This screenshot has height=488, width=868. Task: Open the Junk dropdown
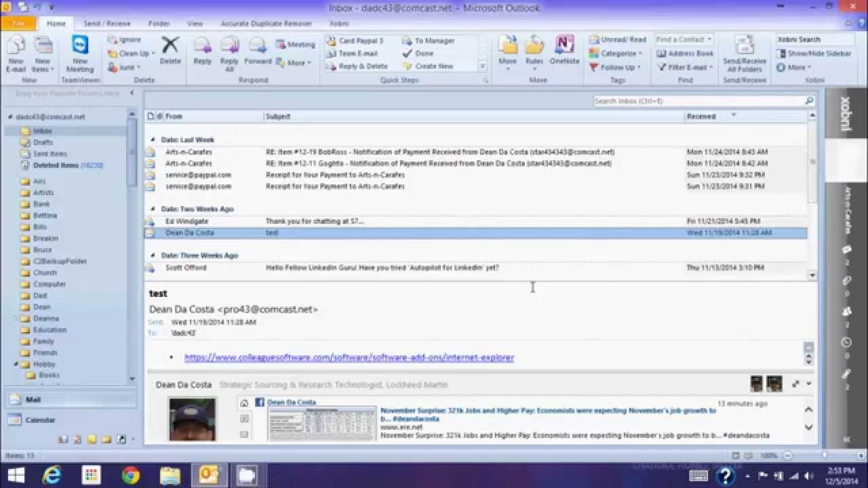[125, 67]
